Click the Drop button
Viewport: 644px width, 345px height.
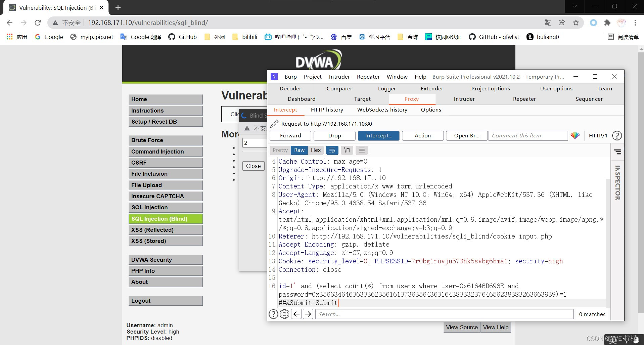334,135
